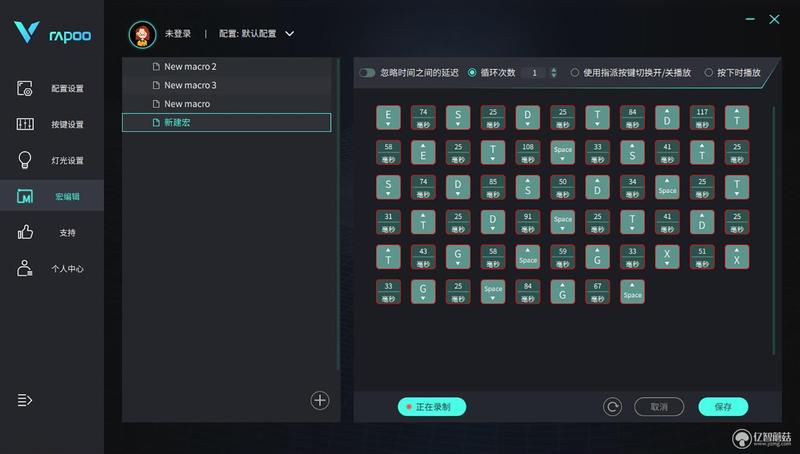Open 配置设置 in the sidebar
The image size is (800, 454).
click(x=51, y=88)
